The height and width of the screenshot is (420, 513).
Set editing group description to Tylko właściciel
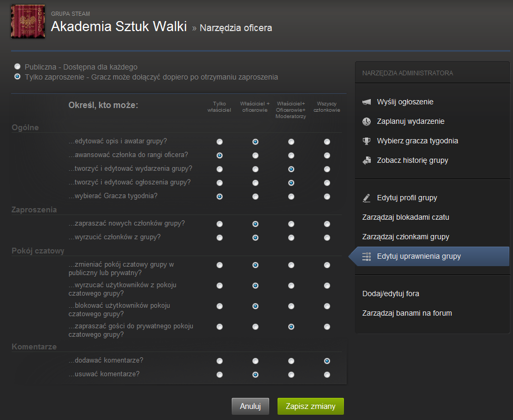tap(220, 142)
